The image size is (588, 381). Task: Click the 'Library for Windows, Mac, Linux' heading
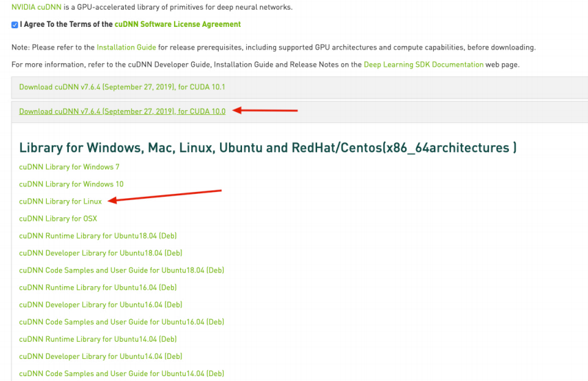(268, 148)
